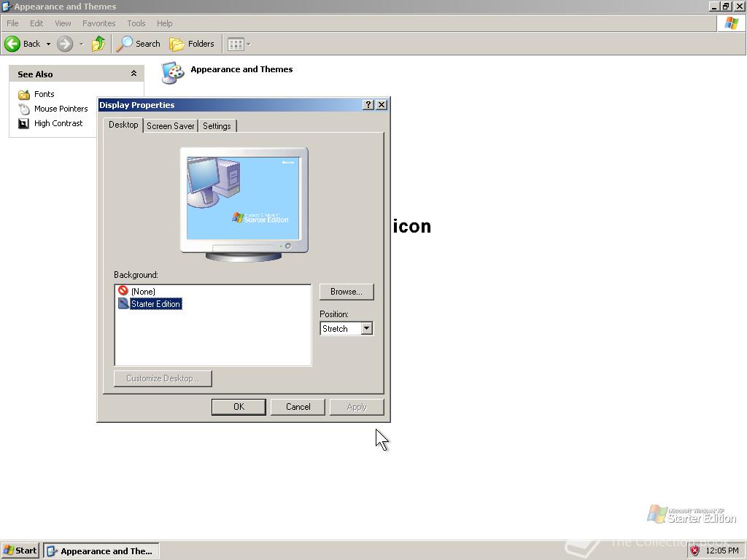Open the Favorites menu
The width and height of the screenshot is (747, 560).
tap(99, 23)
